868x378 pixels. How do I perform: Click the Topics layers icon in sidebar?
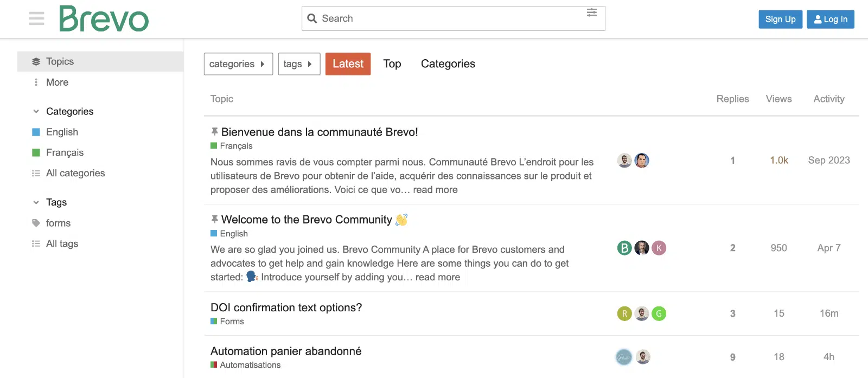36,61
